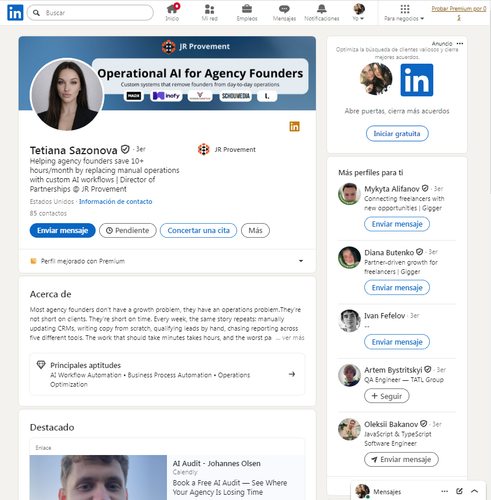The width and height of the screenshot is (491, 500).
Task: Open ad options three-dot menu
Action: pyautogui.click(x=460, y=43)
